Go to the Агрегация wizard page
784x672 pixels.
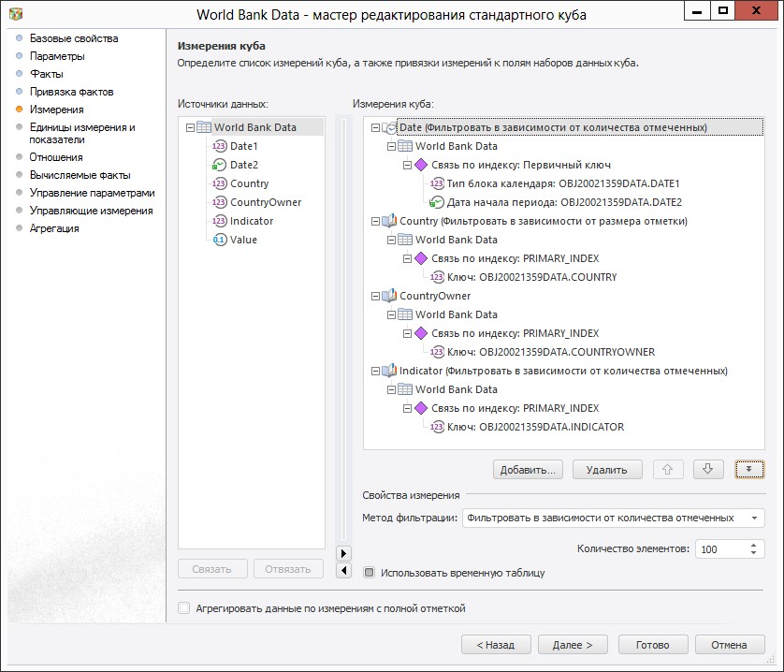(54, 228)
